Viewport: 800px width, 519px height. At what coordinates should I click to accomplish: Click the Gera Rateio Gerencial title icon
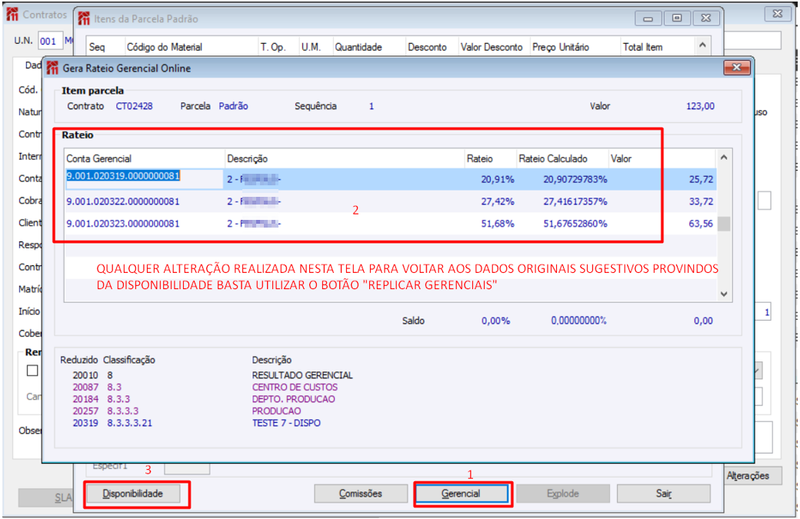tap(53, 68)
